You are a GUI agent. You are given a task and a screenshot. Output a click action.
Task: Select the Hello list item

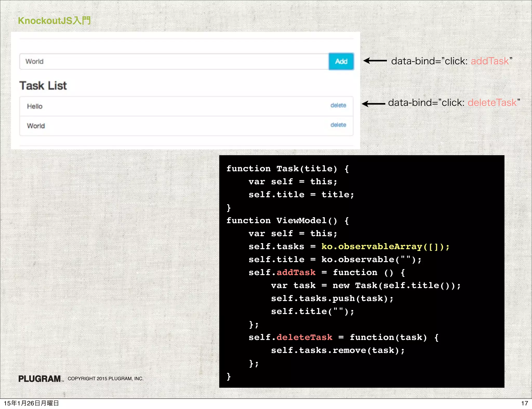[35, 106]
